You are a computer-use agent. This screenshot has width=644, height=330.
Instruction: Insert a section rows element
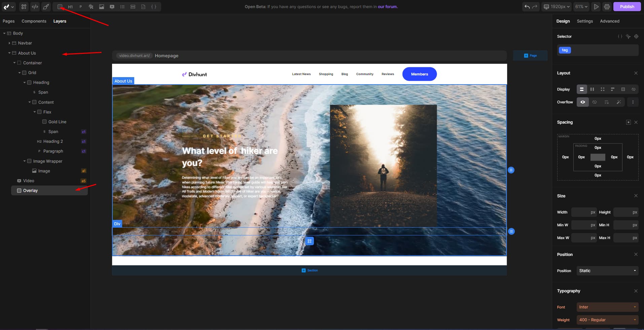133,6
